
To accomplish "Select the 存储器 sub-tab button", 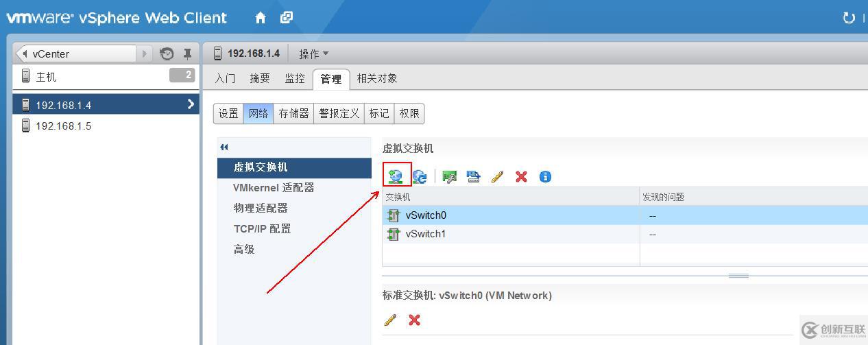I will [294, 113].
